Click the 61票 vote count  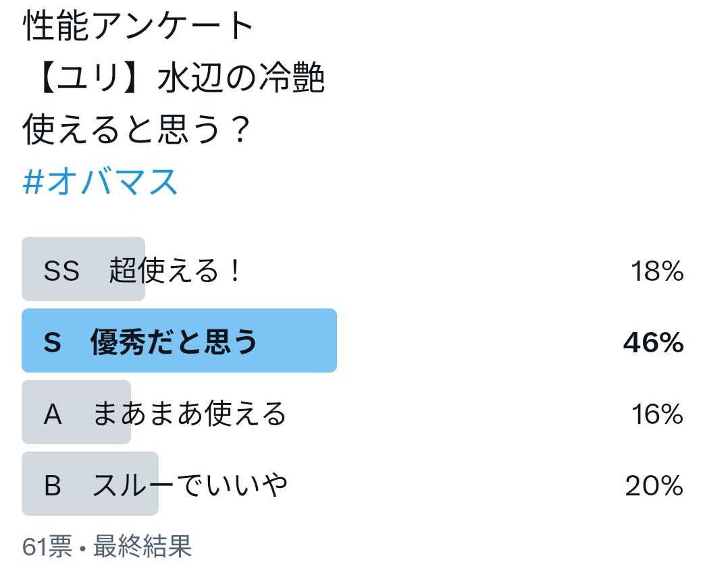pos(47,546)
